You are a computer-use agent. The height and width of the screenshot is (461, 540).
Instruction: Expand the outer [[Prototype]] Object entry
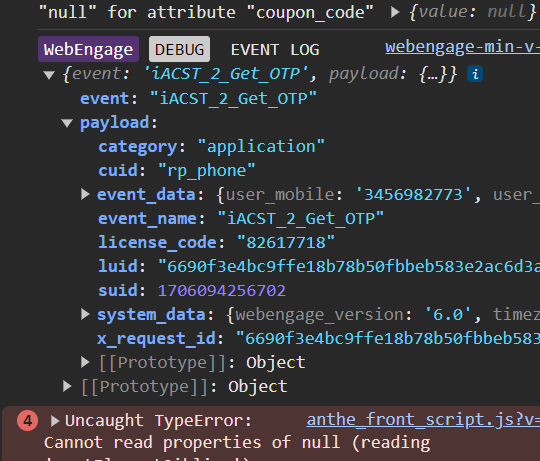pos(67,386)
